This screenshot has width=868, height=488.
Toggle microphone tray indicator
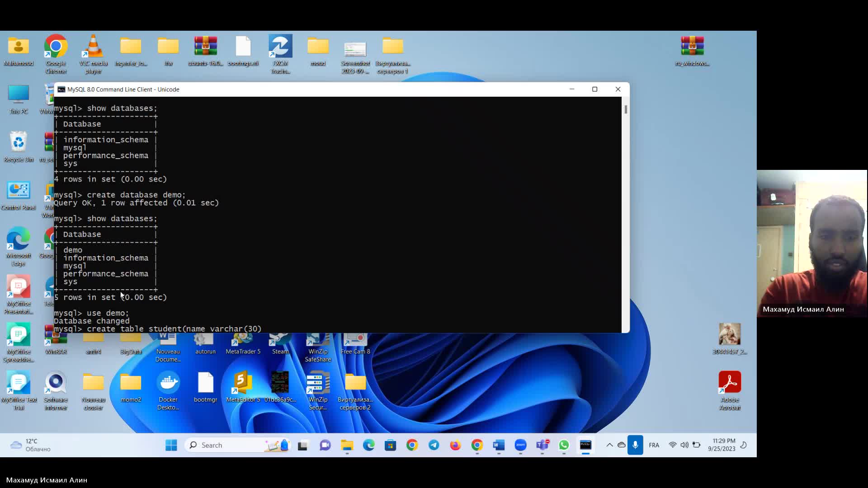pyautogui.click(x=635, y=445)
